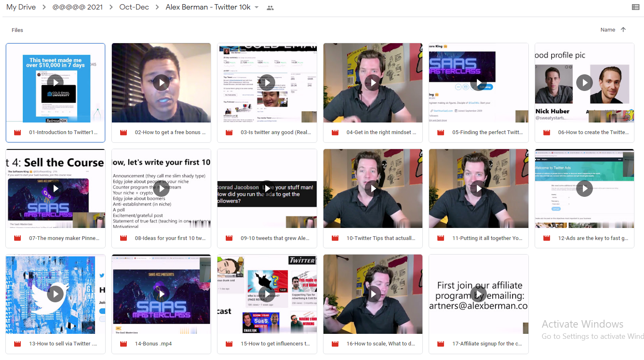Select file name "12-Ads are the key to fast g..."
Image resolution: width=644 pixels, height=360 pixels.
click(593, 238)
